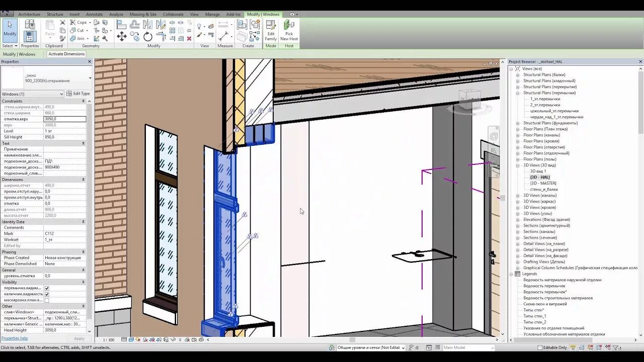The image size is (644, 362).
Task: Collapse the Legends node
Action: point(511,274)
